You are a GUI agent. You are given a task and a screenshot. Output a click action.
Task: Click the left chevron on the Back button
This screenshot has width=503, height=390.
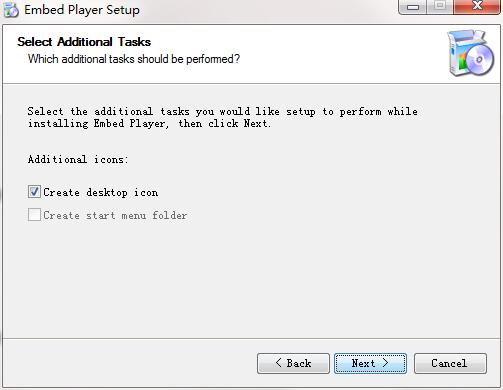click(279, 363)
